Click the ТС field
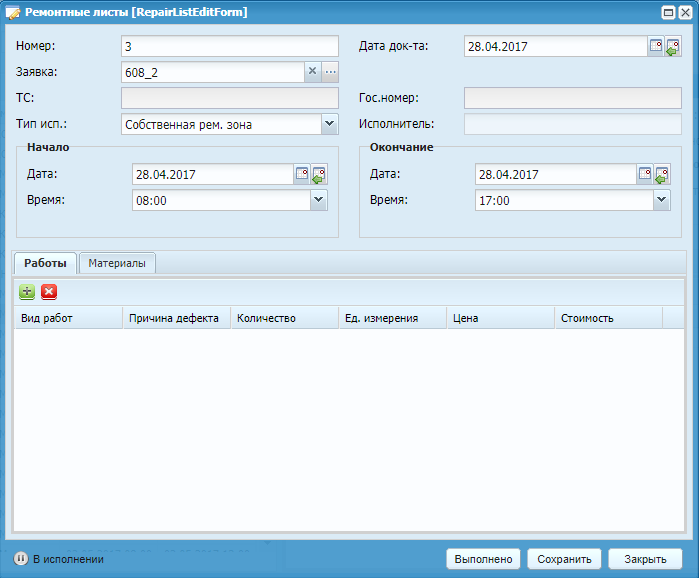This screenshot has height=578, width=699. (x=230, y=98)
